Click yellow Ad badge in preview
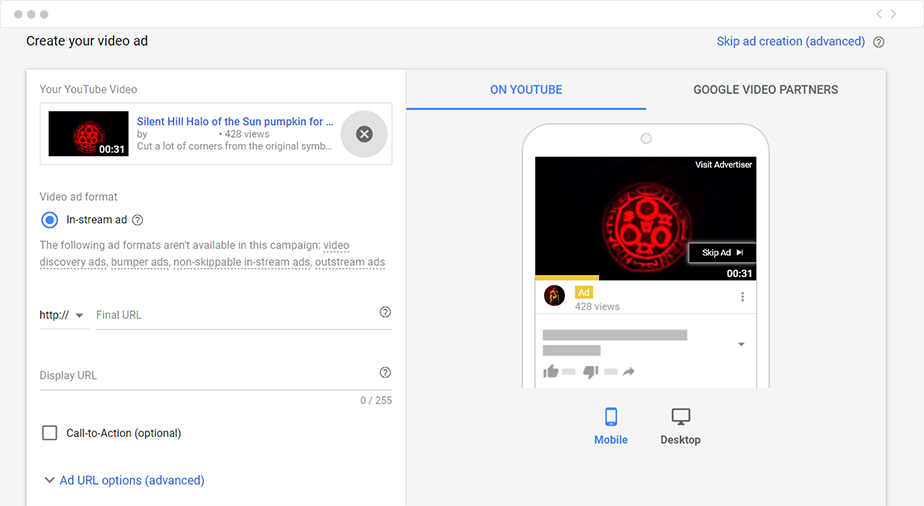The image size is (924, 506). tap(583, 292)
